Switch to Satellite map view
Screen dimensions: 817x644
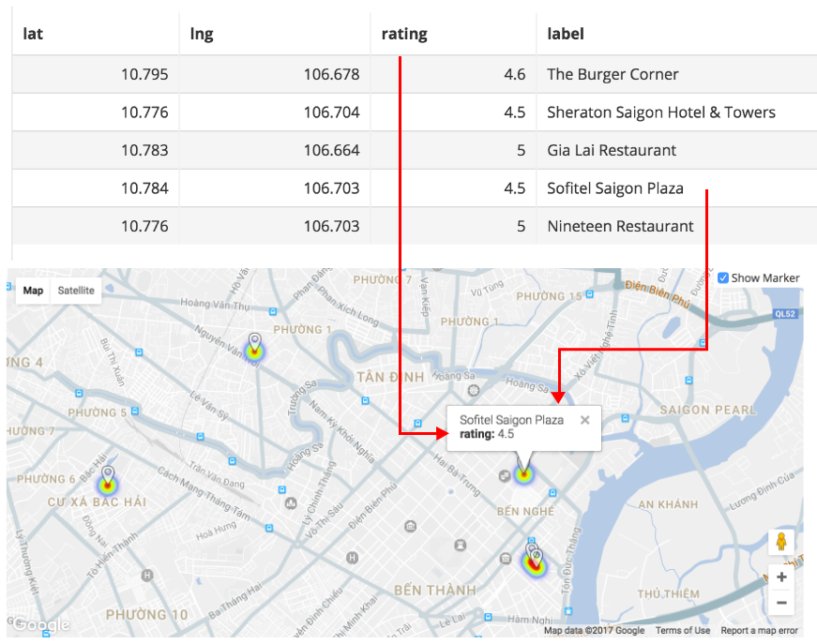click(76, 291)
